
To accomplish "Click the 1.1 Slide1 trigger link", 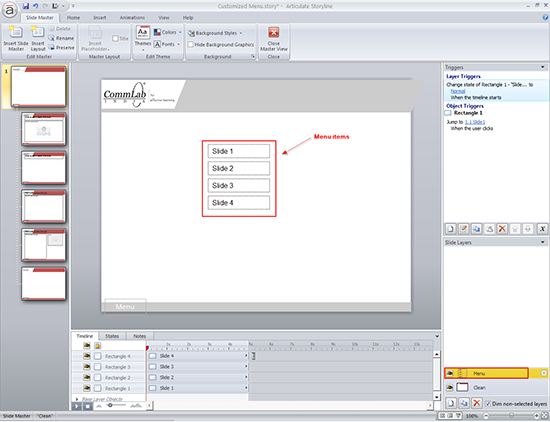I will (x=475, y=122).
